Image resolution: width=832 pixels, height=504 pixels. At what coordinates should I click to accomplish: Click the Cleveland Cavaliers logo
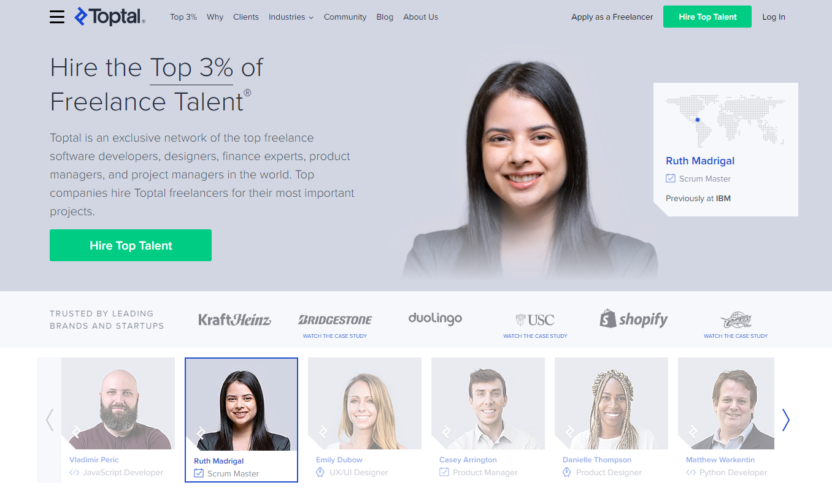736,321
